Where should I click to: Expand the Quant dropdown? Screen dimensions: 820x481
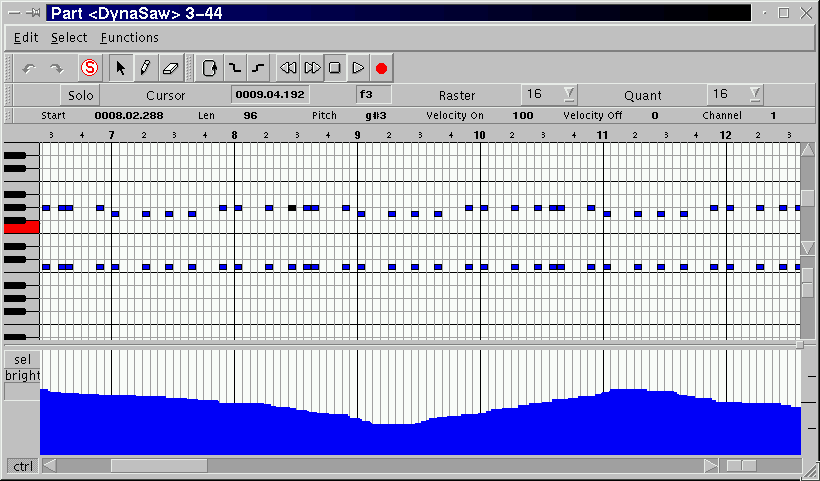754,95
